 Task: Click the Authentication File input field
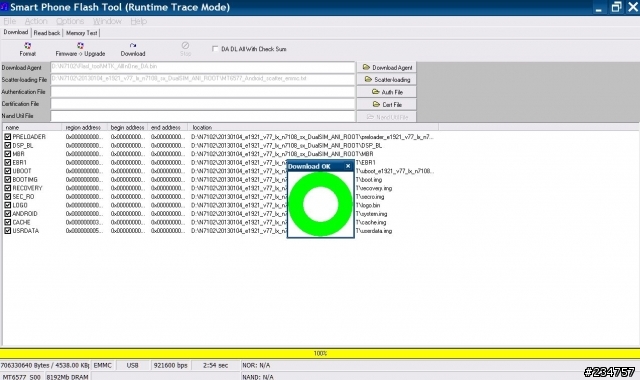(x=203, y=91)
